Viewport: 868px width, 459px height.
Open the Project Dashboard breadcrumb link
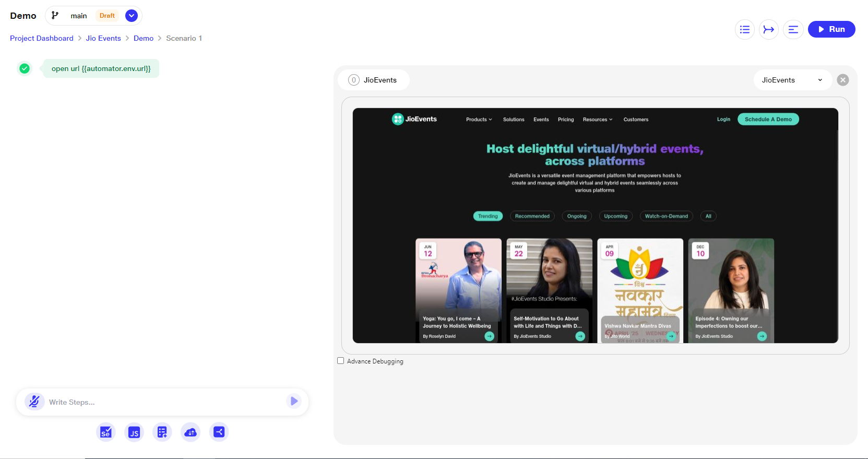(x=42, y=38)
